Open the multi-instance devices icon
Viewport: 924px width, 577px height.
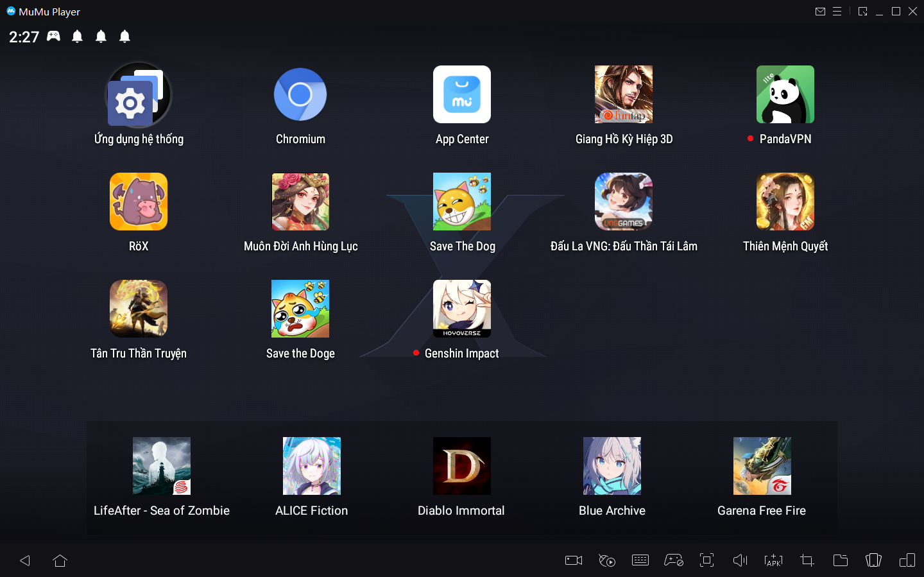coord(907,560)
